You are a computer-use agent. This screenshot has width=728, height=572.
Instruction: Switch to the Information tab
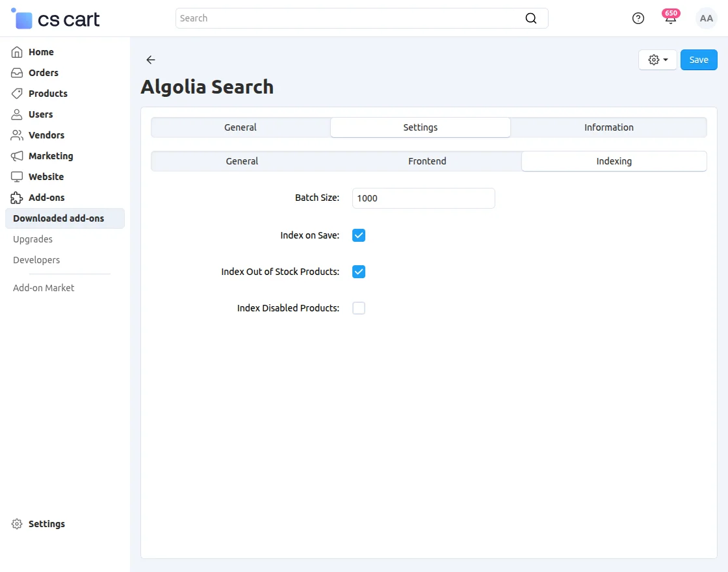point(608,127)
